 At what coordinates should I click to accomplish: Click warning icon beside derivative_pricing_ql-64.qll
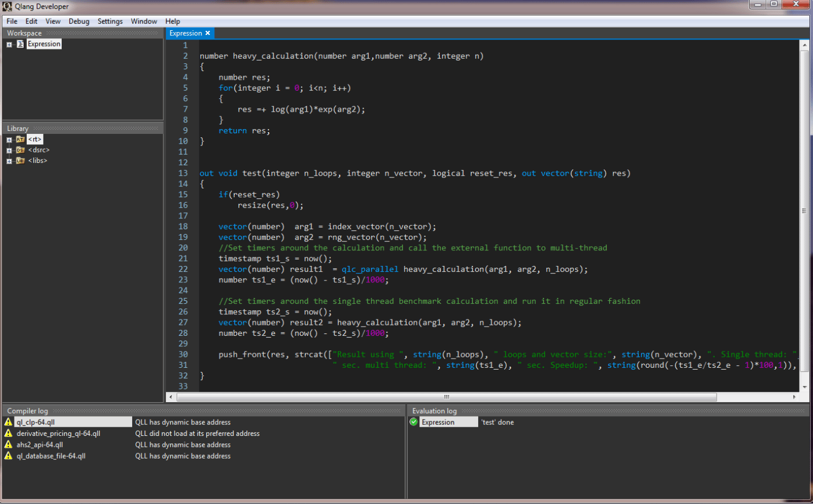(x=8, y=434)
